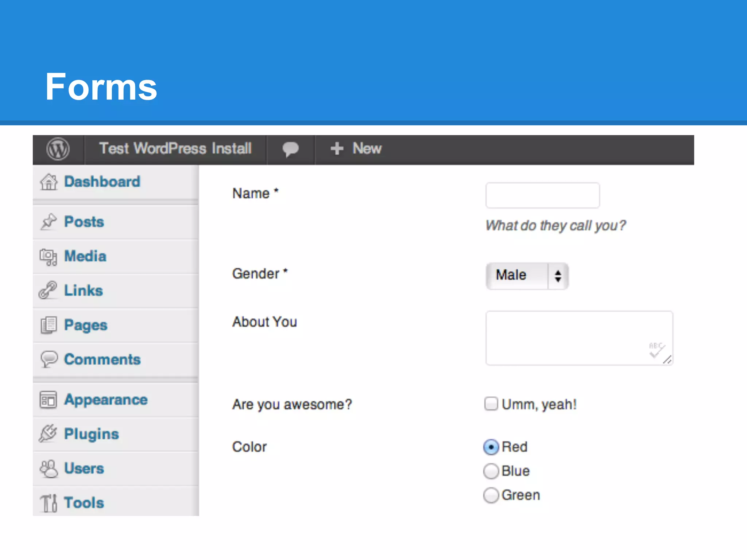Click the Users people icon
The image size is (747, 560).
(49, 468)
